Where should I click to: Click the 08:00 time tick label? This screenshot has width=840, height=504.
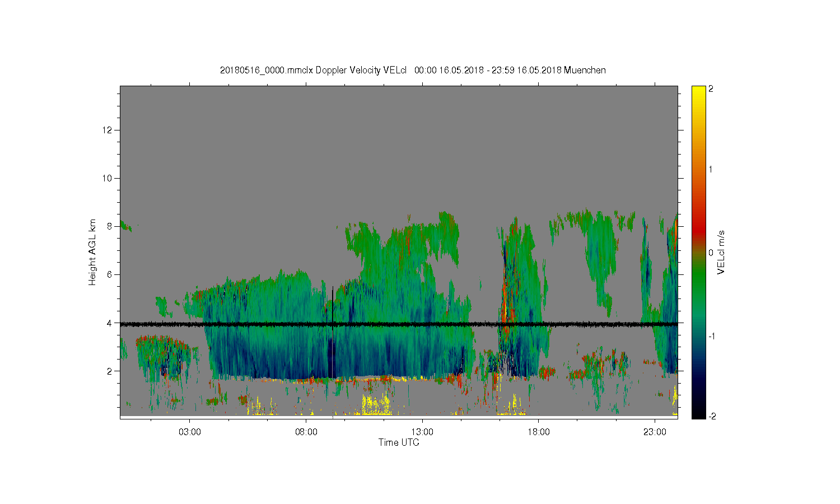click(306, 432)
